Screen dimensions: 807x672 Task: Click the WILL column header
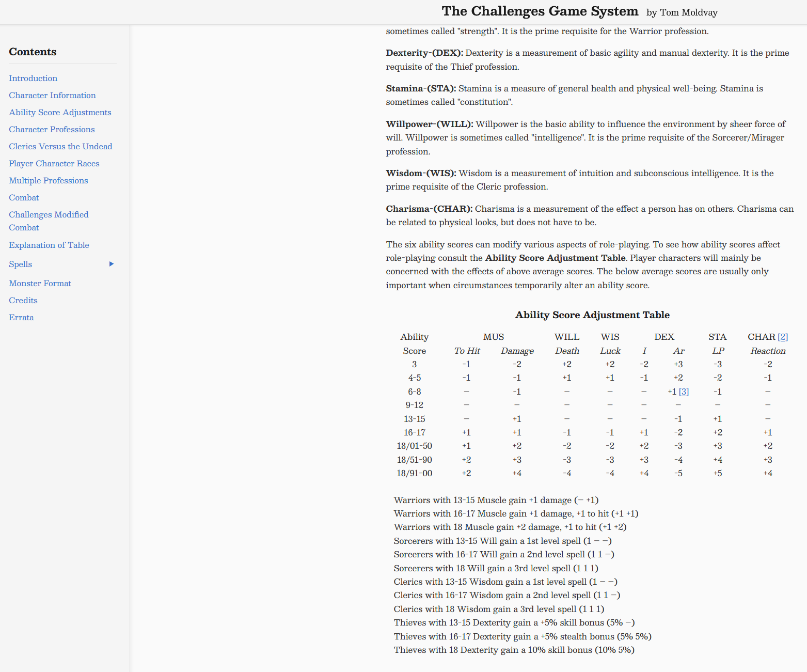tap(567, 337)
